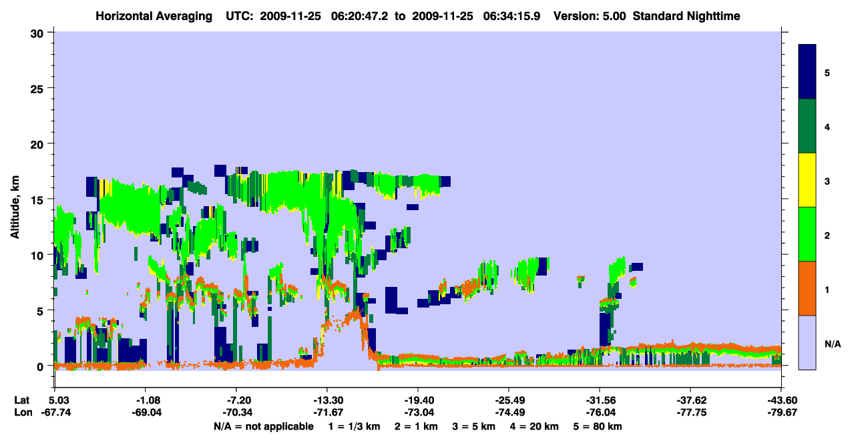Click the yellow level 3 legend swatch

coord(807,180)
